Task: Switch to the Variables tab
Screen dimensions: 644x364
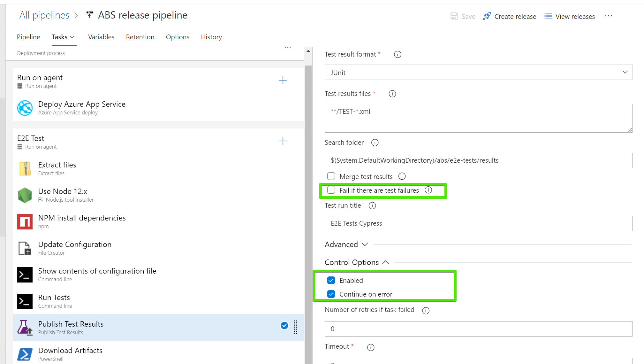Action: point(101,37)
